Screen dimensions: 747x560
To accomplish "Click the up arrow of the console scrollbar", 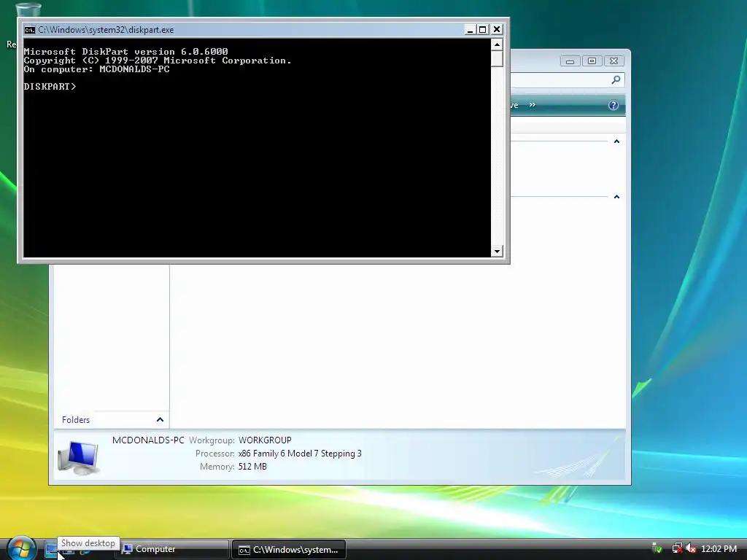I will pos(497,44).
